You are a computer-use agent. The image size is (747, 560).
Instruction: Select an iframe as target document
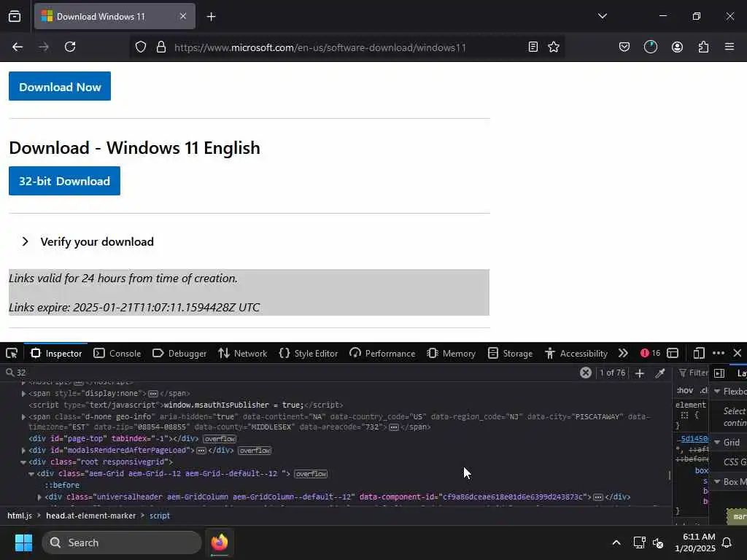(673, 354)
